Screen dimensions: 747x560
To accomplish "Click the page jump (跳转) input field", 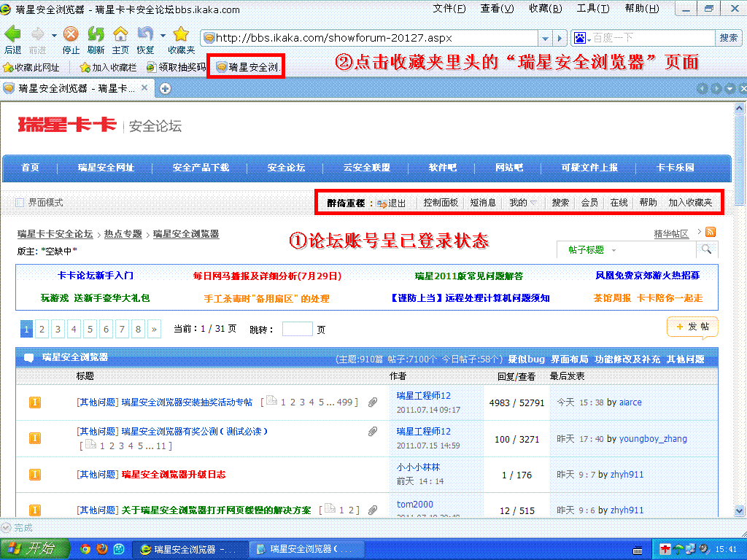I will (297, 330).
